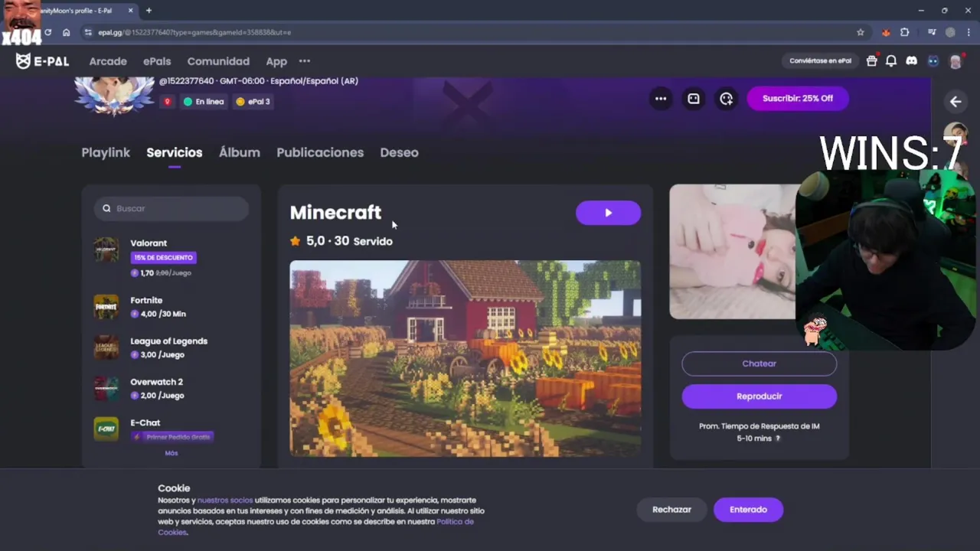The image size is (980, 551).
Task: Open the notifications bell
Action: (891, 61)
